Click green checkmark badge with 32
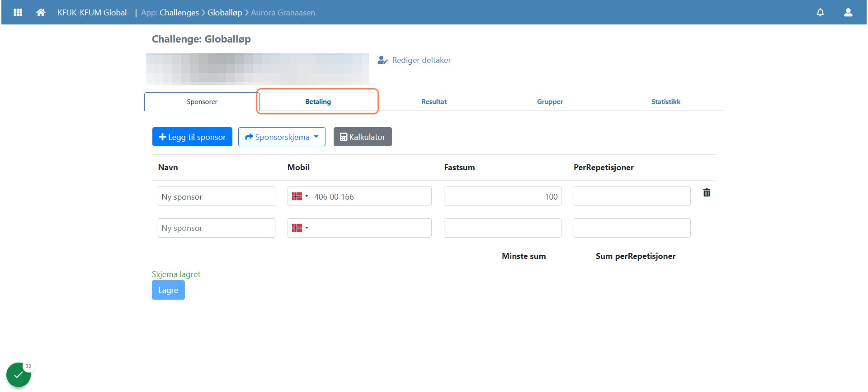The height and width of the screenshot is (392, 868). click(19, 375)
